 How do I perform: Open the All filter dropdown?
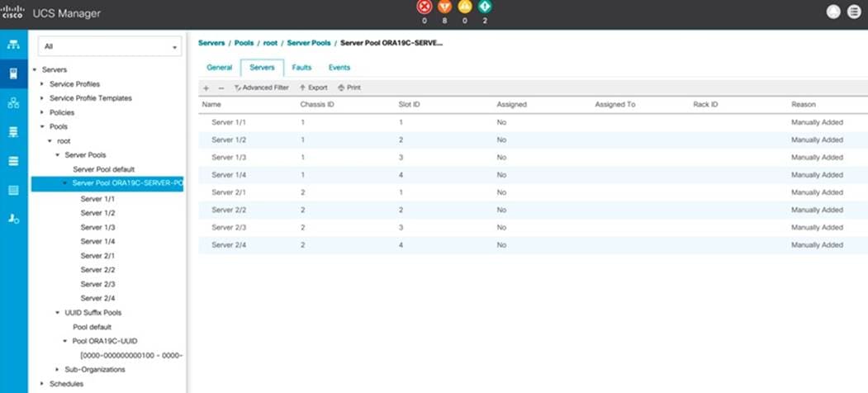[110, 46]
